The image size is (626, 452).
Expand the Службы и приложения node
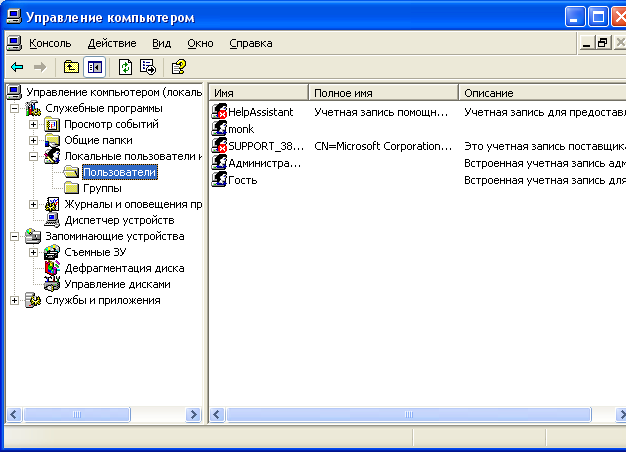pyautogui.click(x=14, y=300)
